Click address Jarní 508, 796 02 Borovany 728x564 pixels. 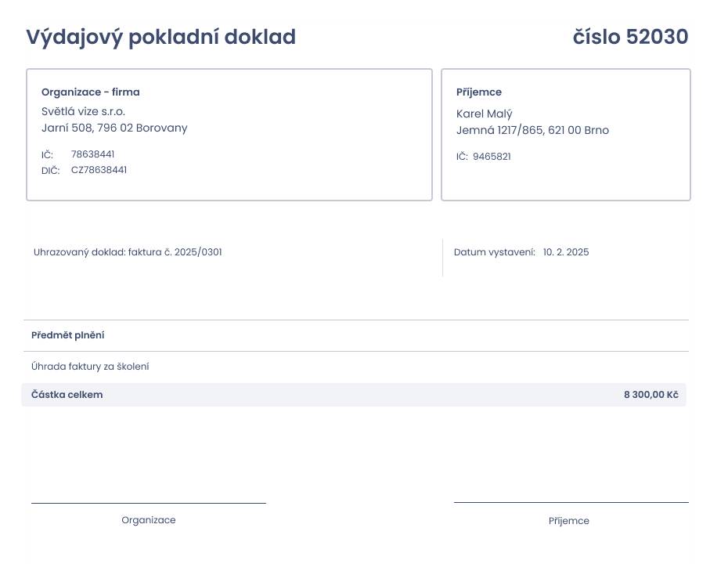114,128
